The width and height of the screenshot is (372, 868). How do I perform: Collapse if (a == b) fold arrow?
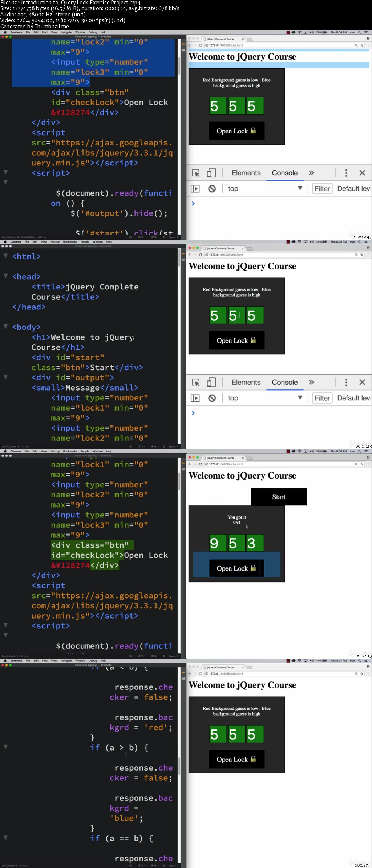(5, 837)
